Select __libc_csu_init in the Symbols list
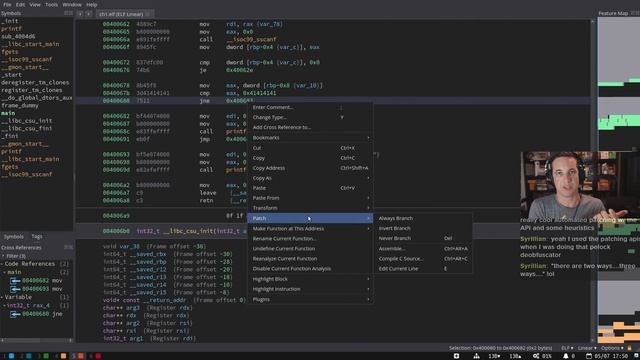The width and height of the screenshot is (640, 360). point(26,121)
